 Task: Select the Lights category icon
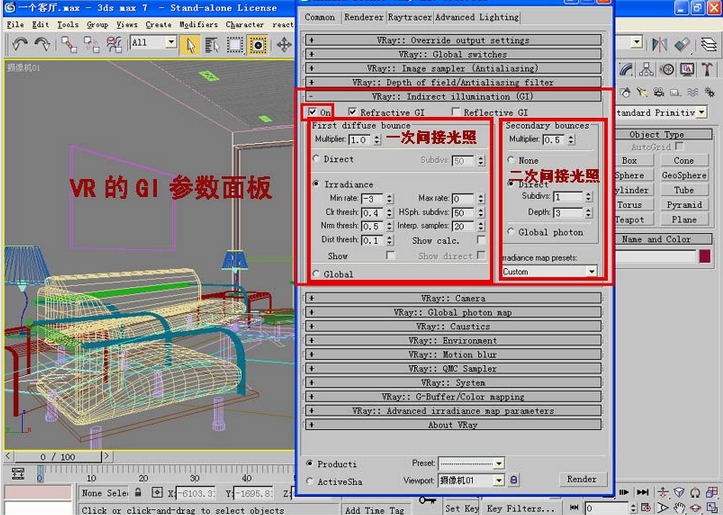[x=642, y=93]
